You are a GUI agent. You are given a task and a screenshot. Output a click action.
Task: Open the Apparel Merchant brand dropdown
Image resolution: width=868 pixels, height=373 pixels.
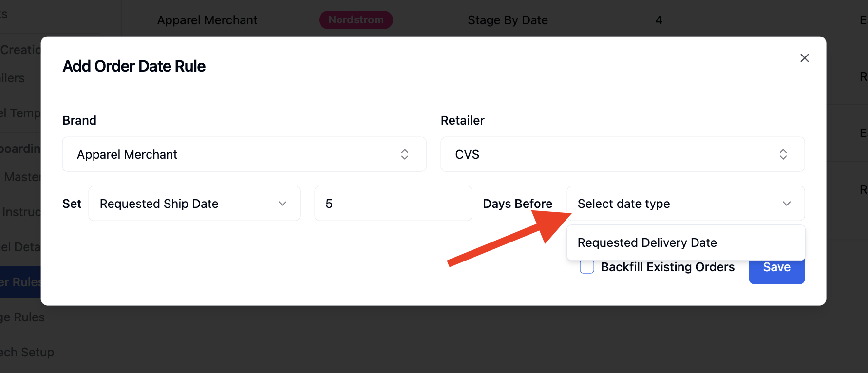pos(244,154)
